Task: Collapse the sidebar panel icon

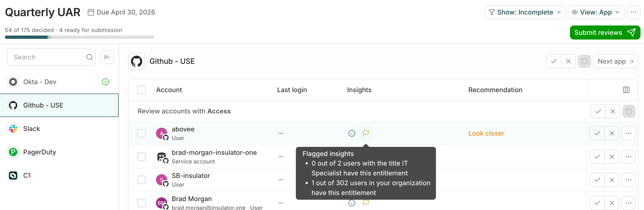Action: [107, 57]
